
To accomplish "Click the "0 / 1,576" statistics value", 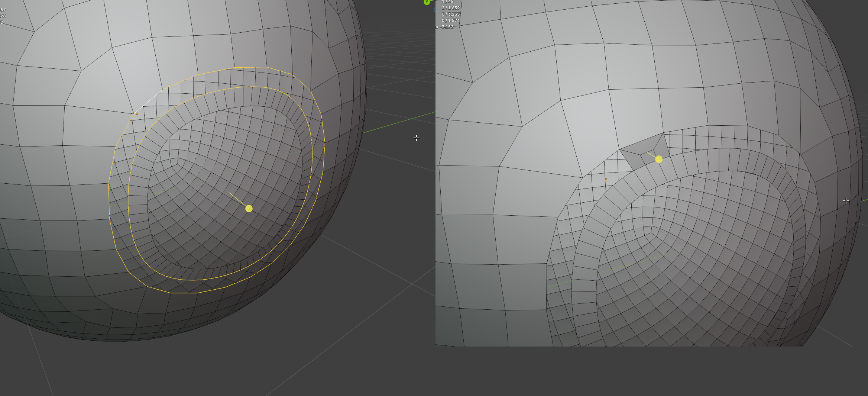I will click(451, 20).
